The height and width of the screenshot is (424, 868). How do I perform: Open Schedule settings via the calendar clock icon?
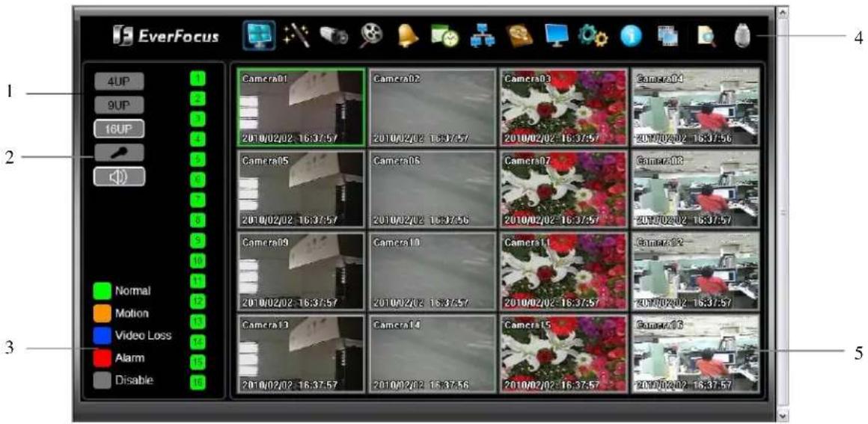445,37
